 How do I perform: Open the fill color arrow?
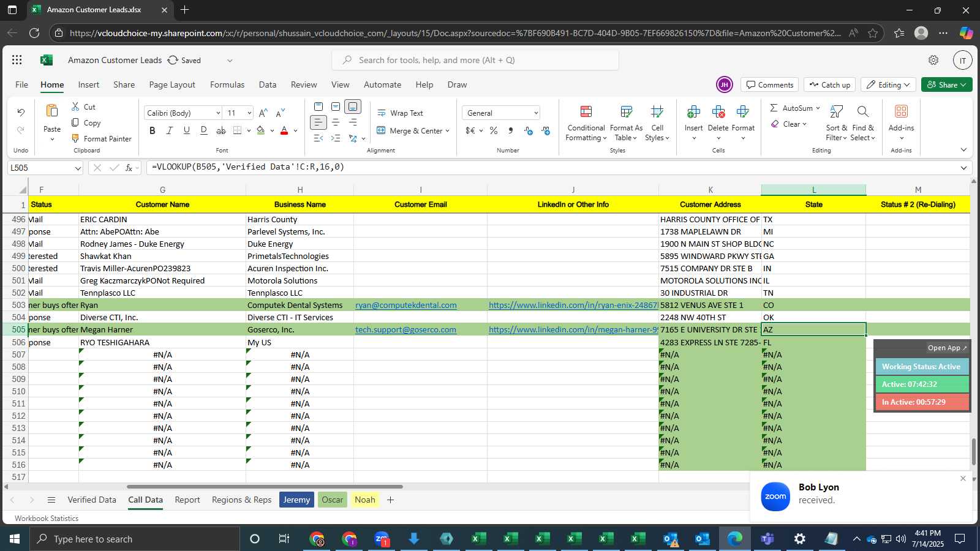272,130
